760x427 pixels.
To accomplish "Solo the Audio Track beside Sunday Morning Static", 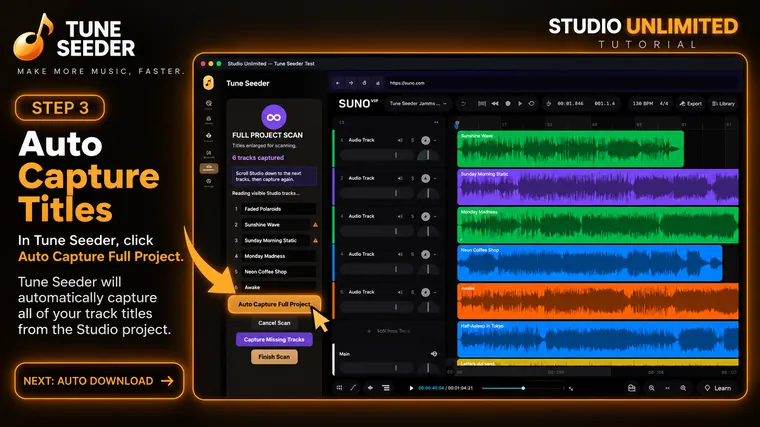I will pyautogui.click(x=412, y=178).
